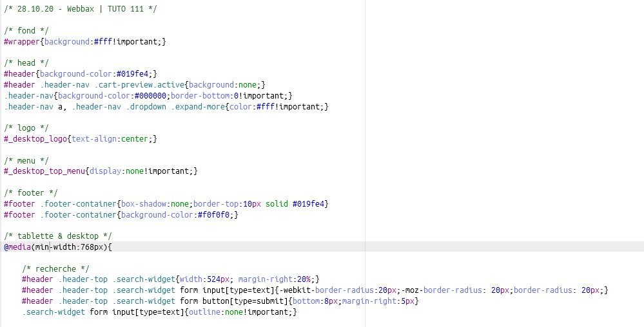The width and height of the screenshot is (644, 327).
Task: Click the '#f0f0f0' footer background value
Action: click(x=213, y=214)
